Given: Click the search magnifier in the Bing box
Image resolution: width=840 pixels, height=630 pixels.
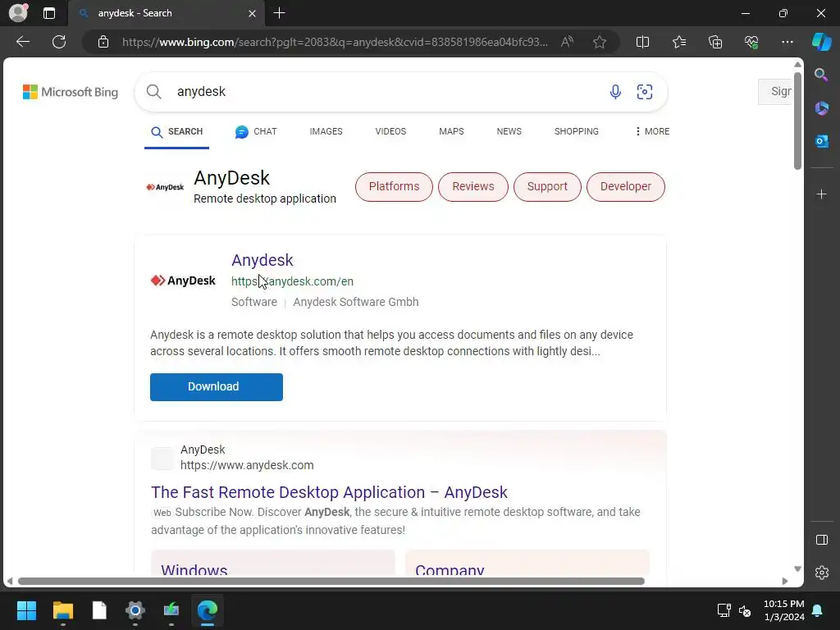Looking at the screenshot, I should pyautogui.click(x=153, y=92).
